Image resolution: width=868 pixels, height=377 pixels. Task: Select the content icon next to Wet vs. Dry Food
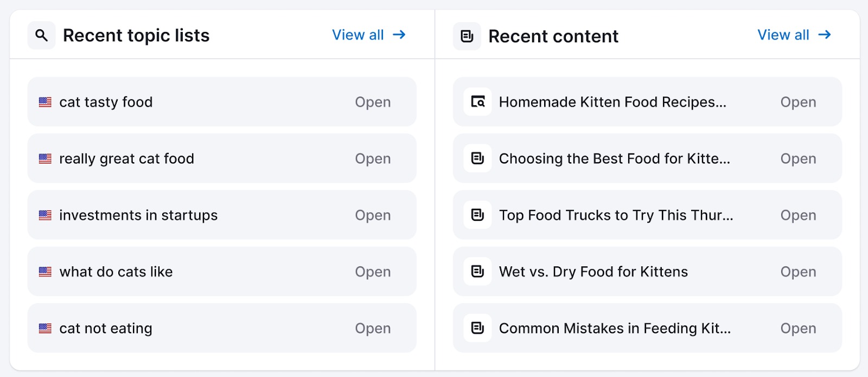[x=477, y=272]
